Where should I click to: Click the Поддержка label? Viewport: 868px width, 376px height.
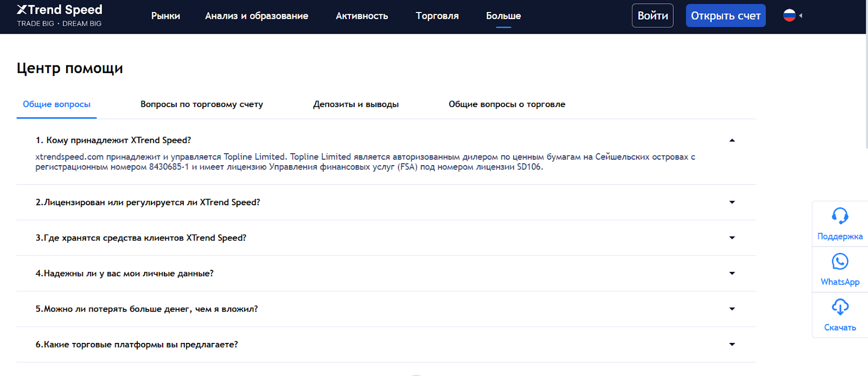point(840,236)
